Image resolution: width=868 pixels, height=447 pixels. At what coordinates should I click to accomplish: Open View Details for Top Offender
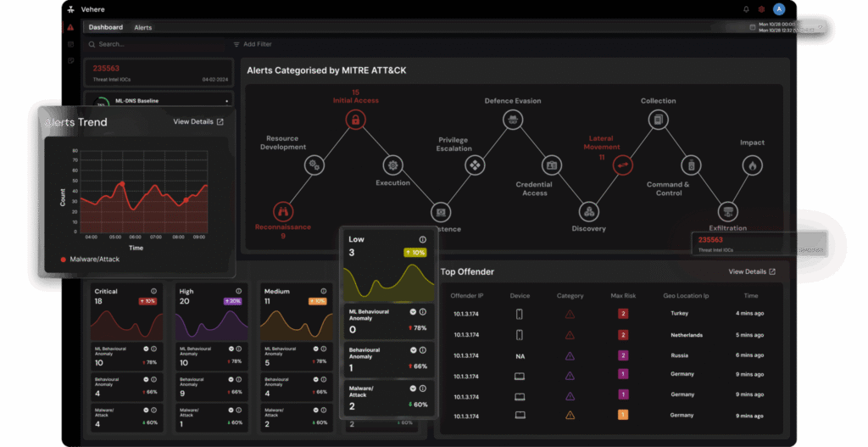(751, 271)
